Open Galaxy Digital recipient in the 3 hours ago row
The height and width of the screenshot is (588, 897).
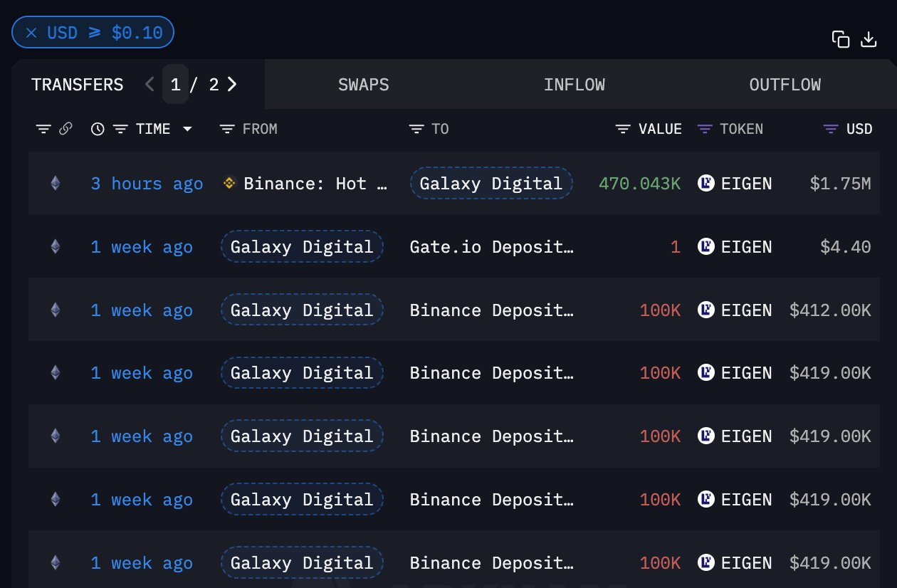click(x=491, y=184)
